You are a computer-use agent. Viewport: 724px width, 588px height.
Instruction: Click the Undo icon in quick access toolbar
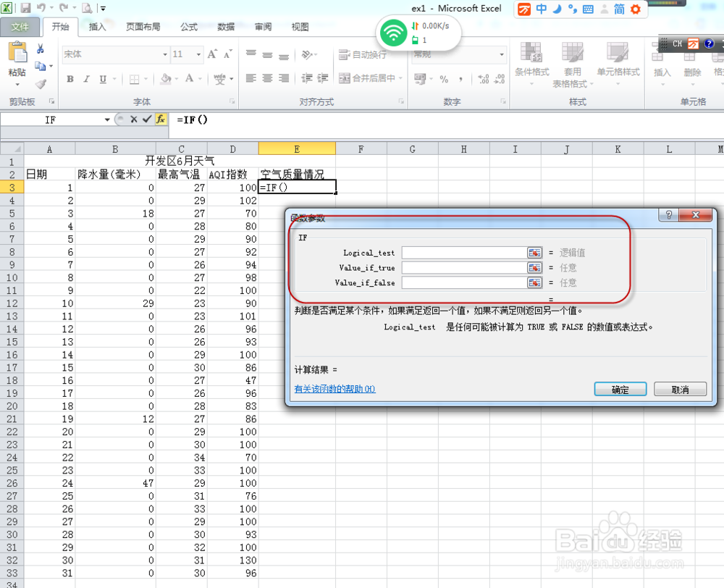pos(41,8)
